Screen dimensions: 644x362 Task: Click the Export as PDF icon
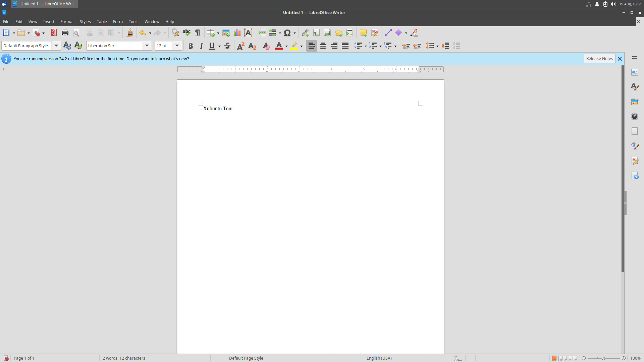tap(54, 33)
